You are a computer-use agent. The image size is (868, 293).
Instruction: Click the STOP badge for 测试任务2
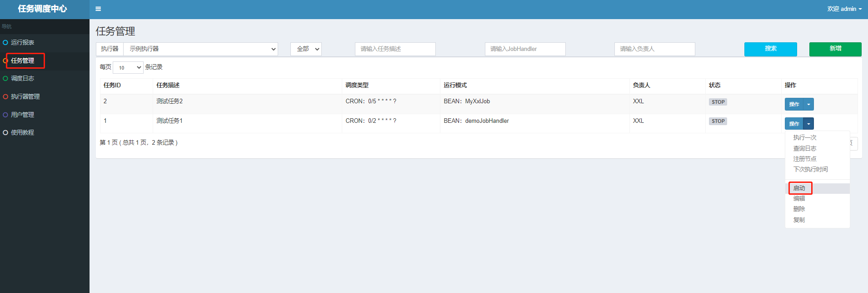pyautogui.click(x=718, y=102)
